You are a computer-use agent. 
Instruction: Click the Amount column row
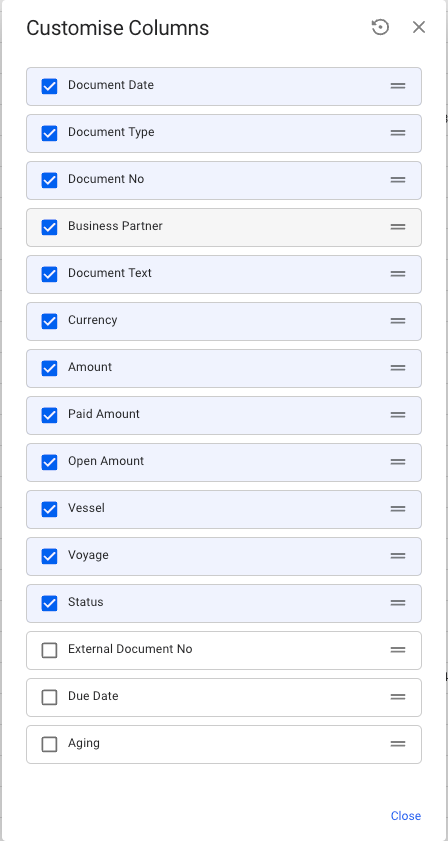(x=224, y=368)
